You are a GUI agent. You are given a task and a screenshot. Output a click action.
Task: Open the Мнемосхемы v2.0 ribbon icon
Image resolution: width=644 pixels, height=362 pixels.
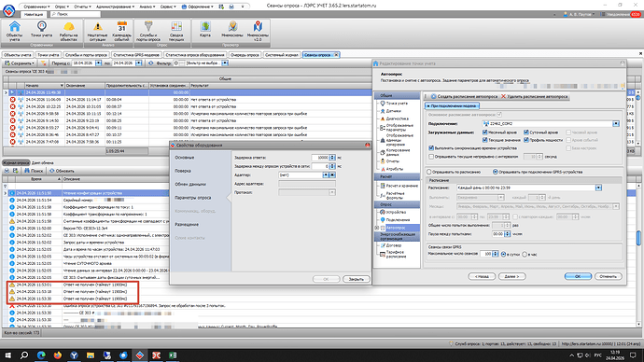point(258,31)
